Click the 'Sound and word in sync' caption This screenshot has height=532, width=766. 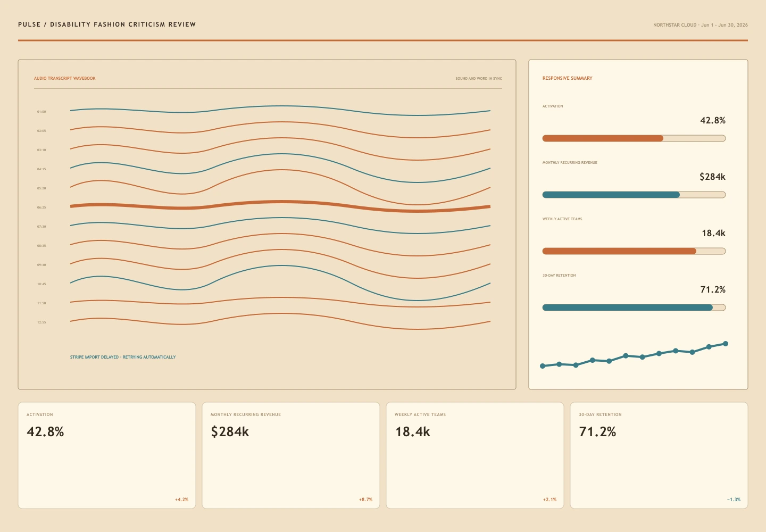479,79
